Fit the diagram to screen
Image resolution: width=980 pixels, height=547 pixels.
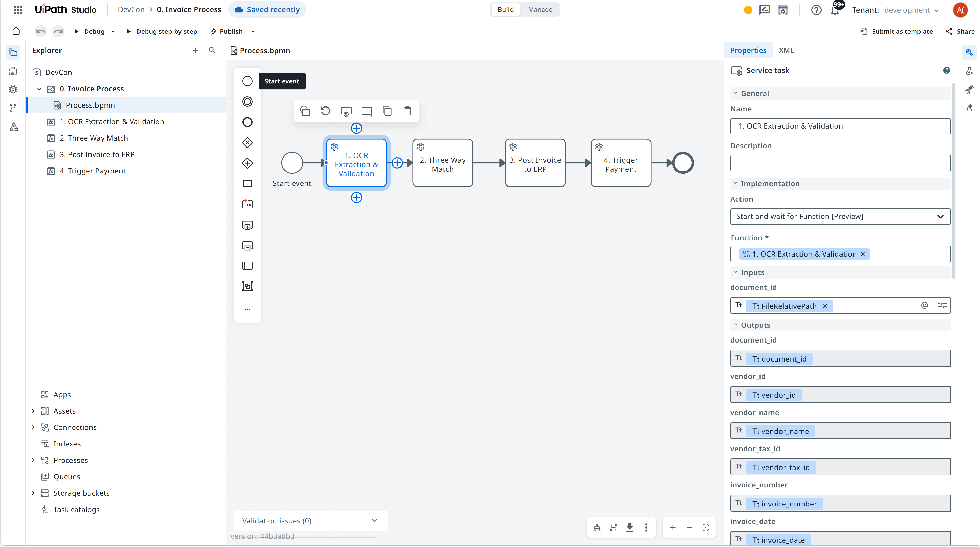(706, 528)
